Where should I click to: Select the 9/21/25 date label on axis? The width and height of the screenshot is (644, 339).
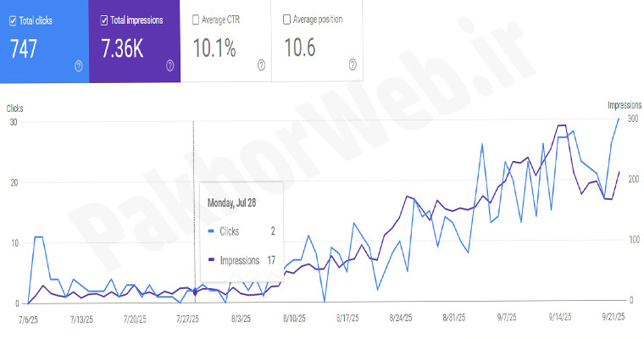pyautogui.click(x=613, y=320)
